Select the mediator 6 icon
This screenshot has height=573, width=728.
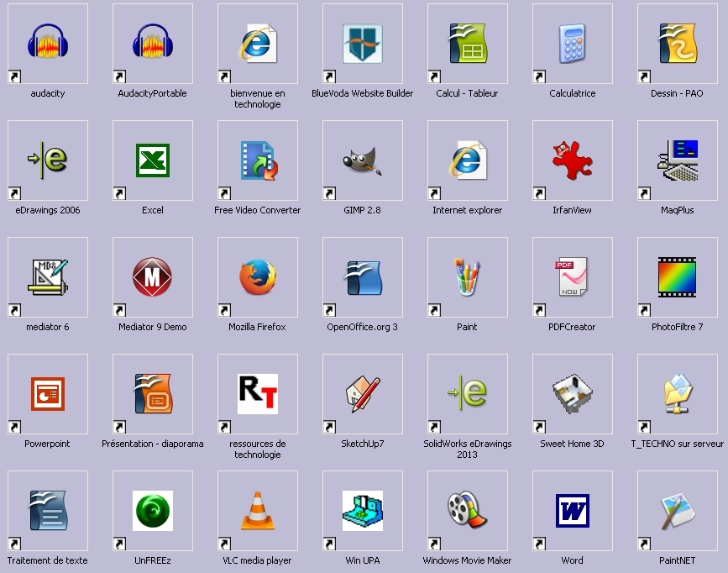(48, 277)
